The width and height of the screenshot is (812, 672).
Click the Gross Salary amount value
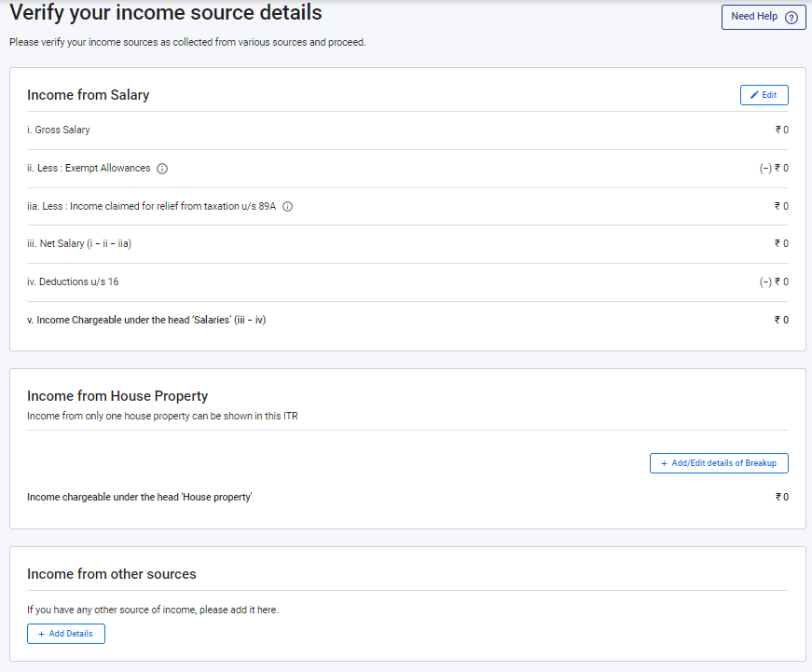781,130
